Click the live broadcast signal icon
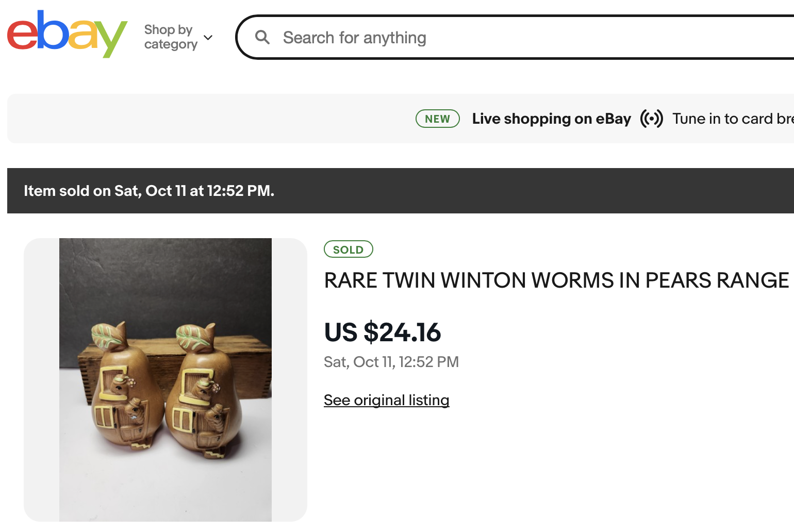794x532 pixels. coord(651,119)
